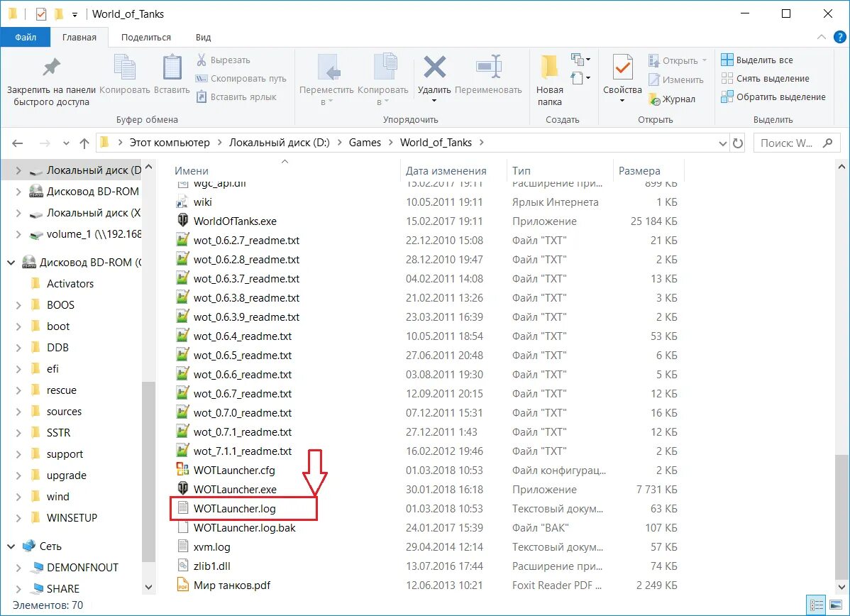Click Games in the address path
The height and width of the screenshot is (616, 850).
tap(365, 143)
